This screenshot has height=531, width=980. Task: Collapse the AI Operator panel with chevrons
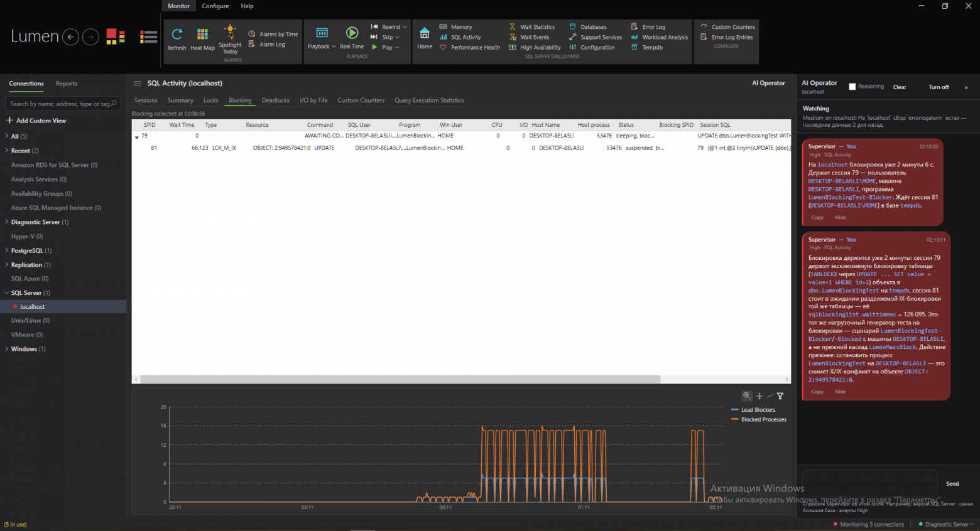(966, 87)
